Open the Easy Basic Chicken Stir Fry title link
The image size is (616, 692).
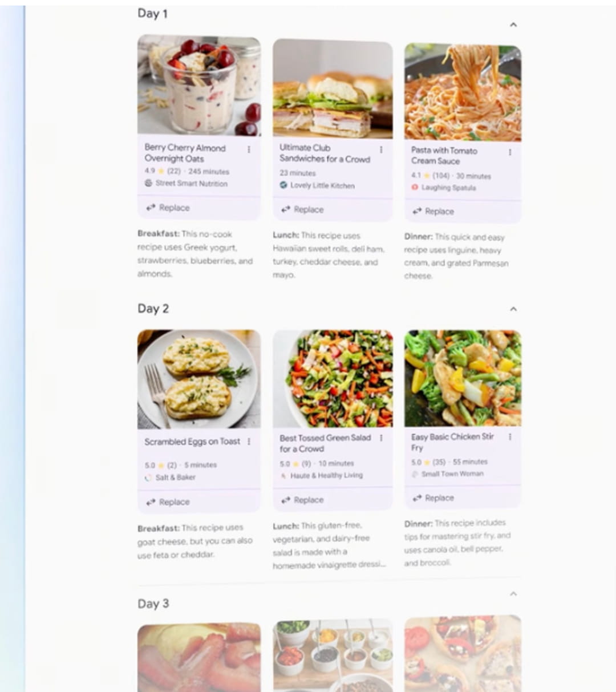point(452,442)
